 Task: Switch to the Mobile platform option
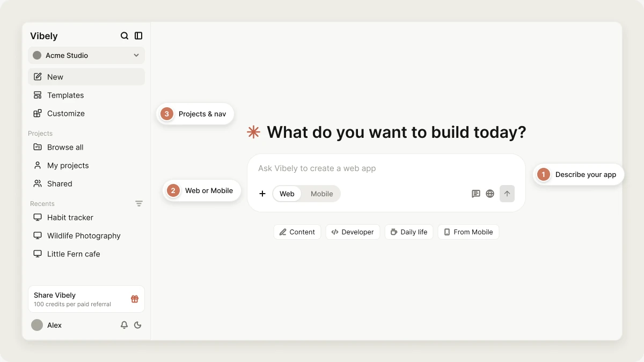(x=322, y=194)
